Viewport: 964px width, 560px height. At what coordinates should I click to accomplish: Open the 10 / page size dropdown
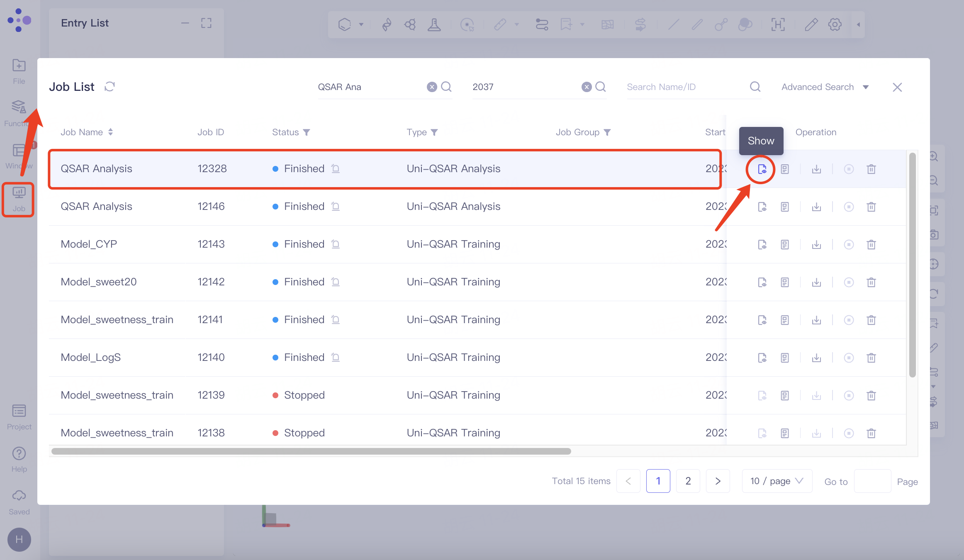tap(777, 481)
